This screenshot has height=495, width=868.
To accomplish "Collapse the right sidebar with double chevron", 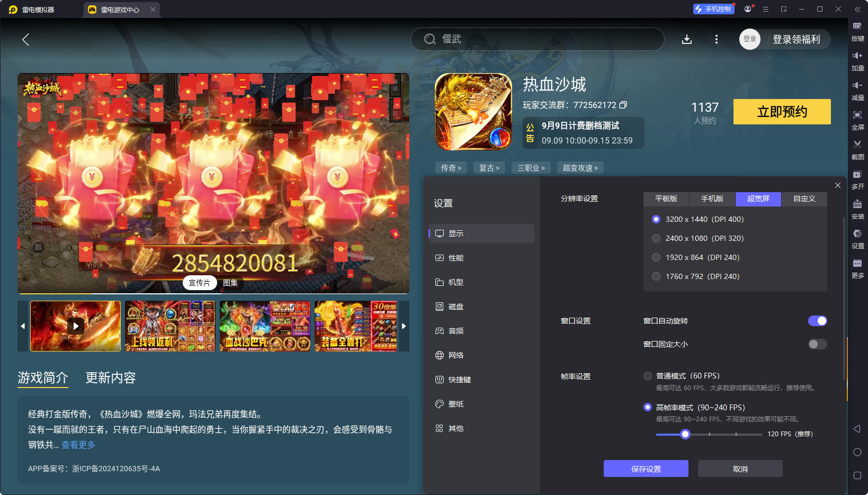I will pos(857,9).
